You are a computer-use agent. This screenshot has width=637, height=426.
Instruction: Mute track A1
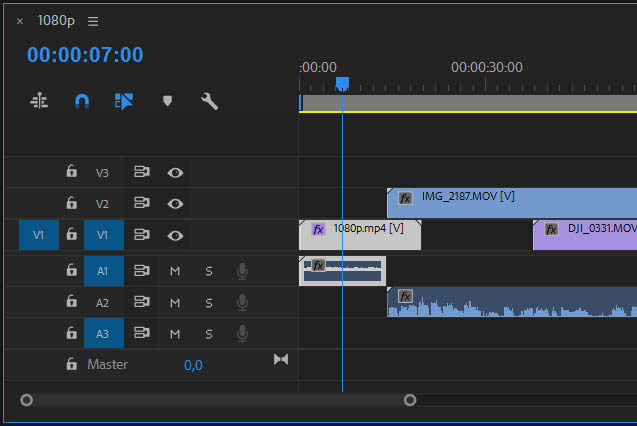[175, 271]
